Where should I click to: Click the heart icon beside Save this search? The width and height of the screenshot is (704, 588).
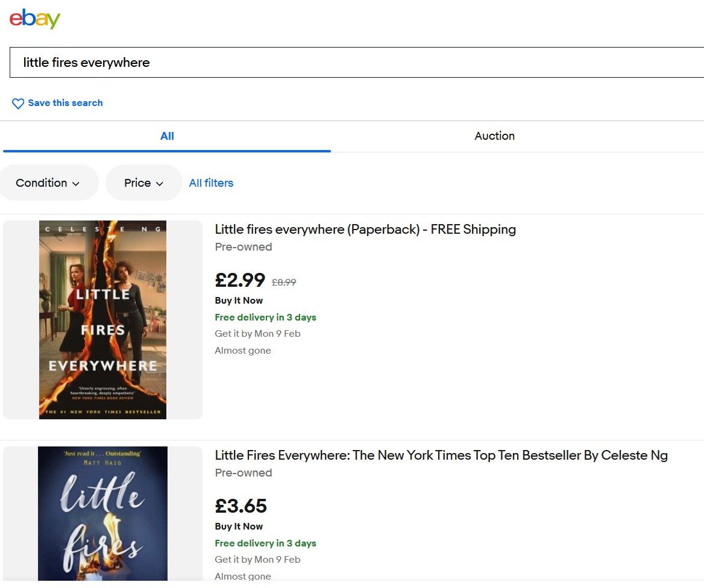pos(17,103)
